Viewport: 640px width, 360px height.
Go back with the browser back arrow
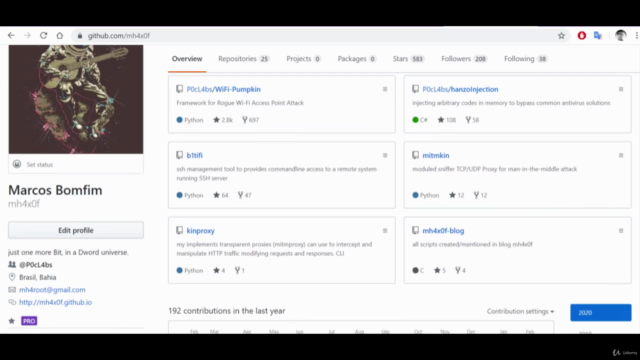[x=11, y=36]
